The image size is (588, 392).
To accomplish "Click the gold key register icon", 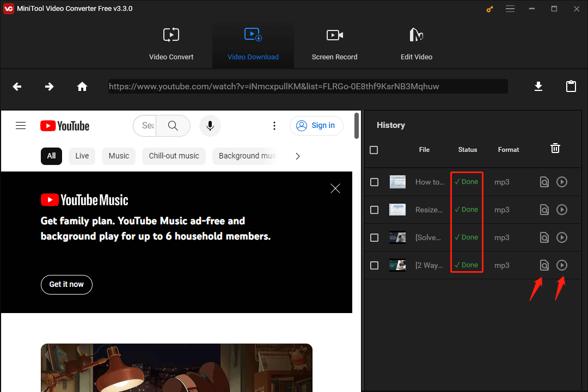I will [489, 9].
